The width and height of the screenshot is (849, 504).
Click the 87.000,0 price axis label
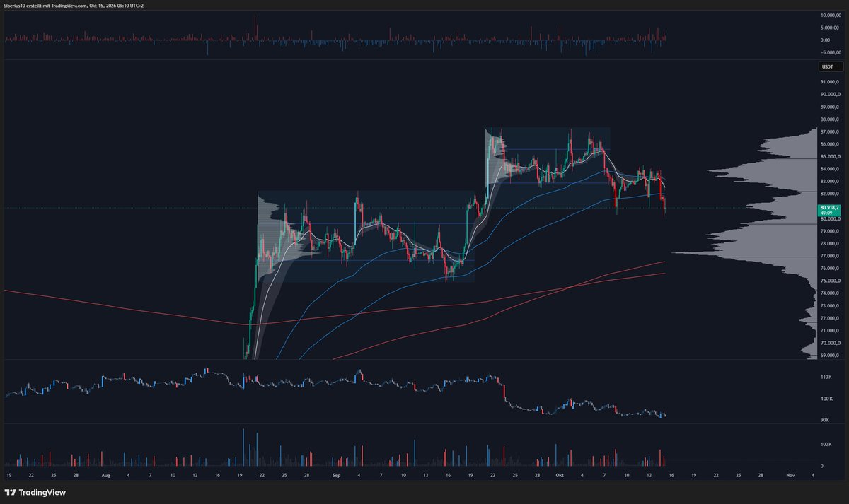pyautogui.click(x=829, y=131)
